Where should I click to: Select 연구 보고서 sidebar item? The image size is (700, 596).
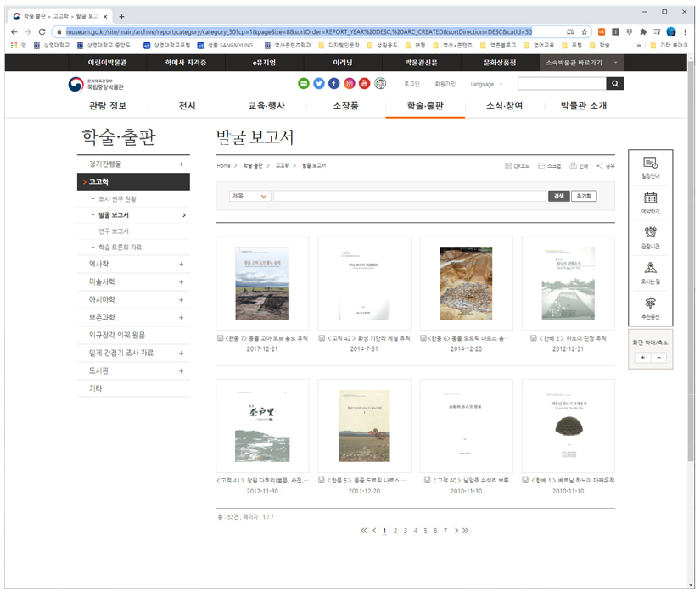(x=114, y=231)
